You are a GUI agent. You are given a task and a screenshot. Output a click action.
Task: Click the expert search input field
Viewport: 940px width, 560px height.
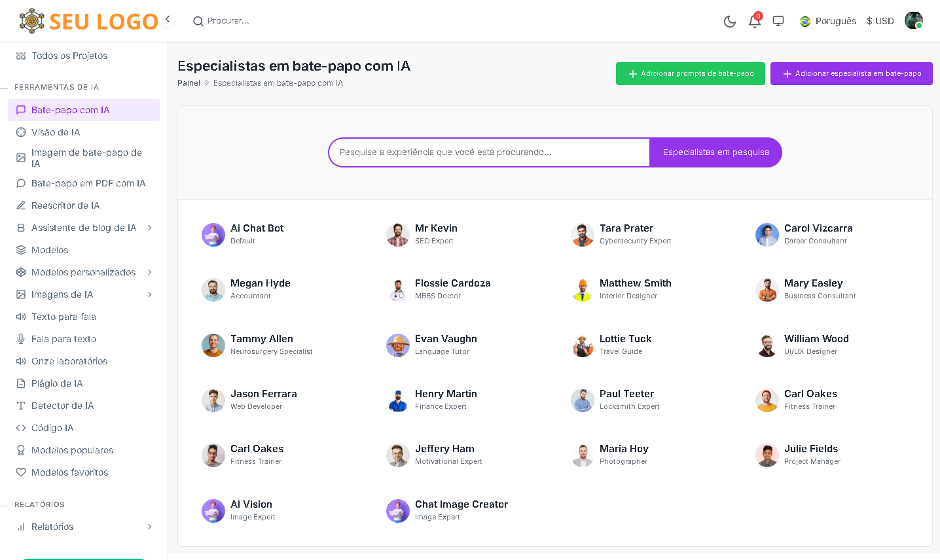tap(489, 152)
